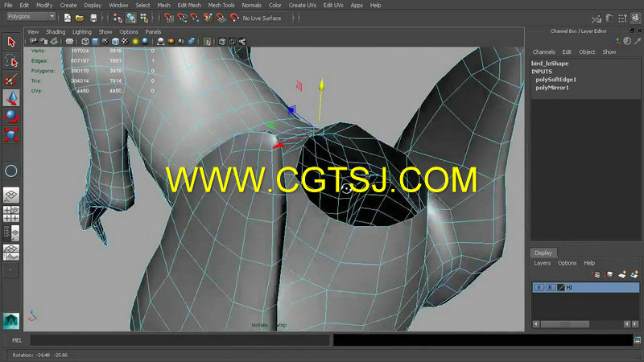The image size is (644, 362).
Task: Create a new empty display layer
Action: click(622, 274)
